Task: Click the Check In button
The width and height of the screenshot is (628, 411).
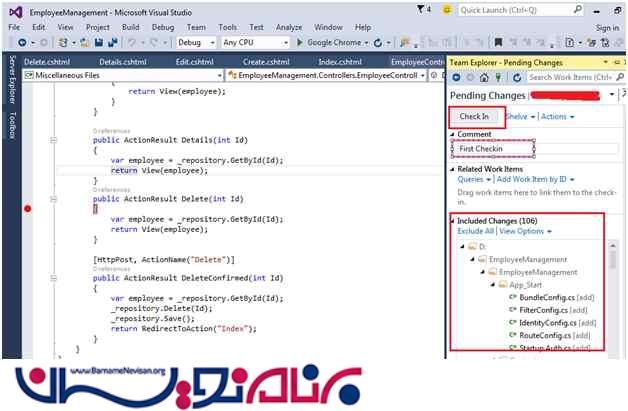Action: pos(473,117)
